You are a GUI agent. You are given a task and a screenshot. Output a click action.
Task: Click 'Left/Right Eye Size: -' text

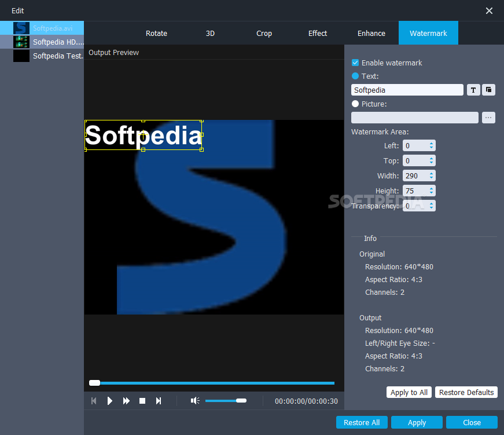[x=400, y=343]
